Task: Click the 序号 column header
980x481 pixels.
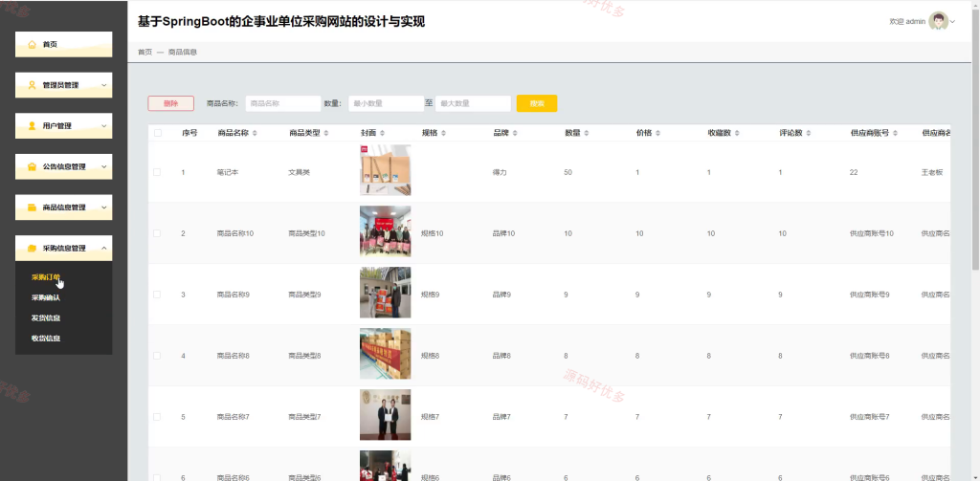Action: 189,133
